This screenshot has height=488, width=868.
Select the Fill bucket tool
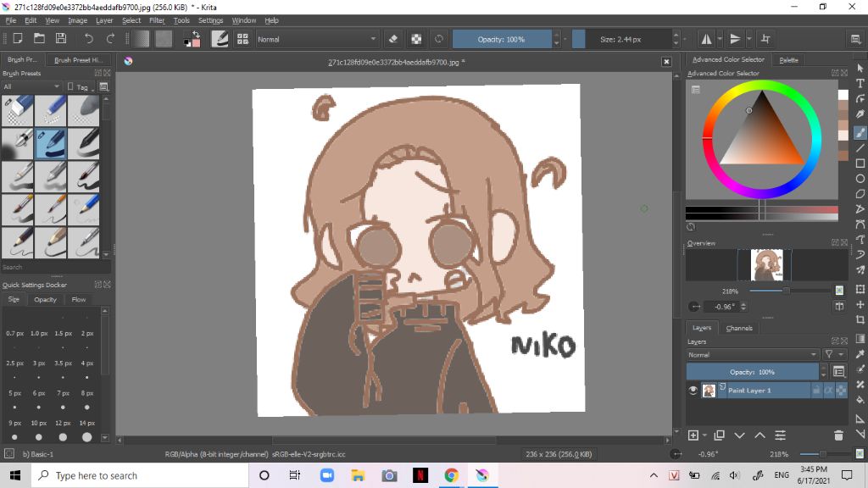(860, 400)
